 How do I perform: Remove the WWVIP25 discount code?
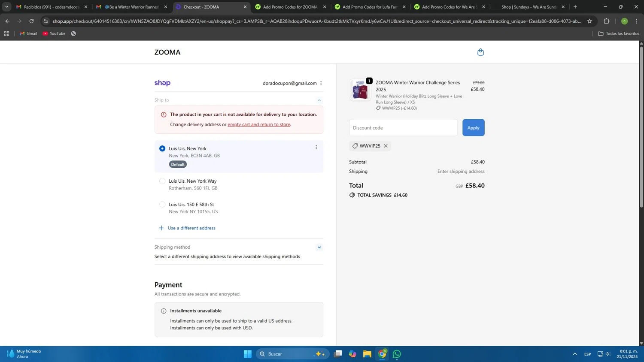pos(386,146)
